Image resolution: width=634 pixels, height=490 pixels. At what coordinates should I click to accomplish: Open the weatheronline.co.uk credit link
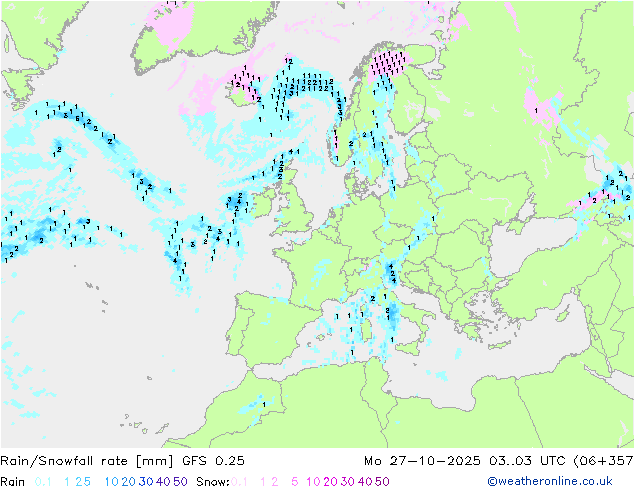(x=550, y=481)
